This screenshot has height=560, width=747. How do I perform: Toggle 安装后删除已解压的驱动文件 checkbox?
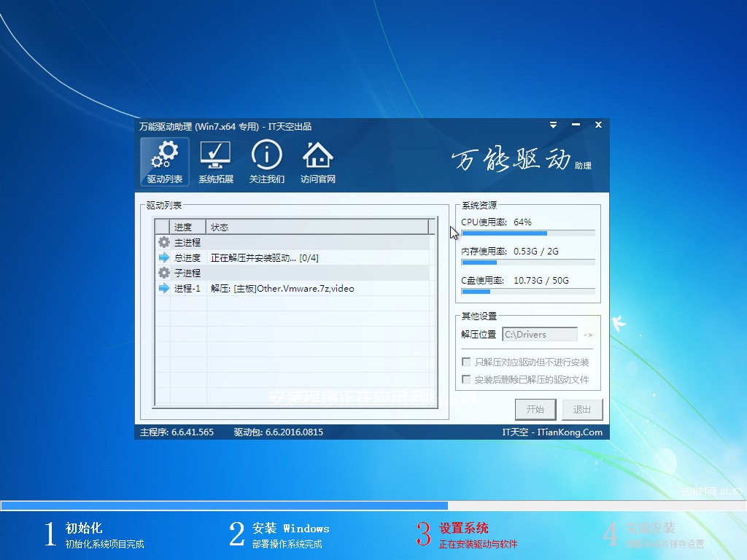pos(466,379)
